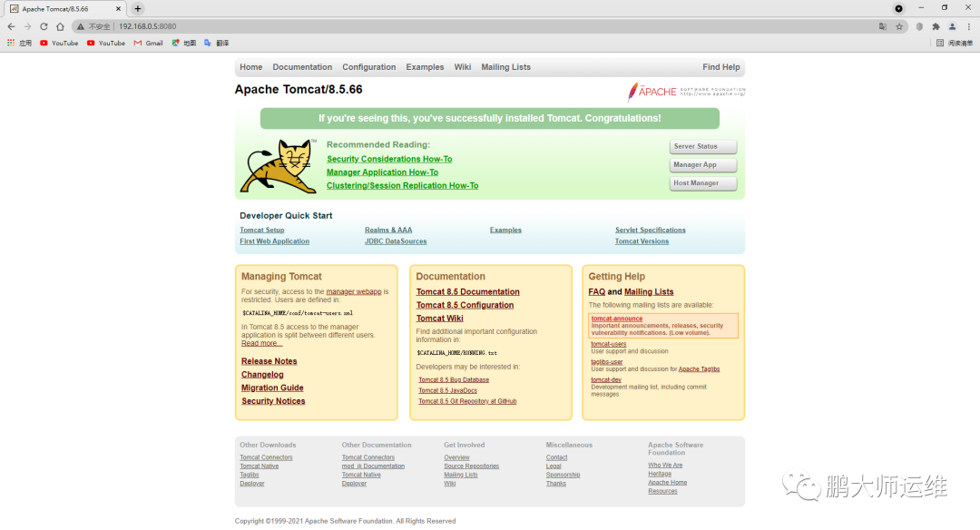Open the Release Notes link
The width and height of the screenshot is (980, 530).
coord(269,361)
